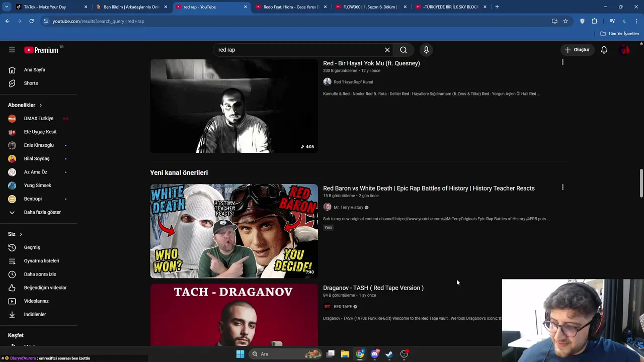
Task: Expand the Siz section chevron
Action: coord(21,234)
